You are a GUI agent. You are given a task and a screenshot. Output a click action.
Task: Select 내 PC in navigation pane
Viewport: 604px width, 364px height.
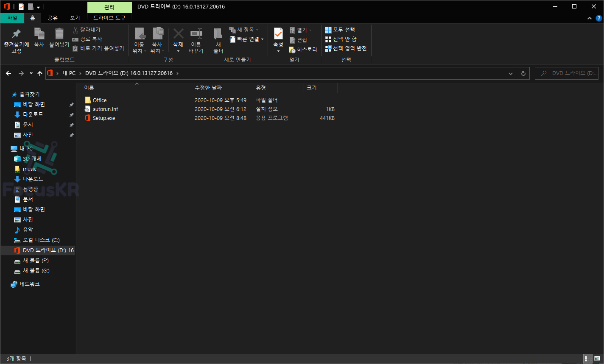(22, 148)
